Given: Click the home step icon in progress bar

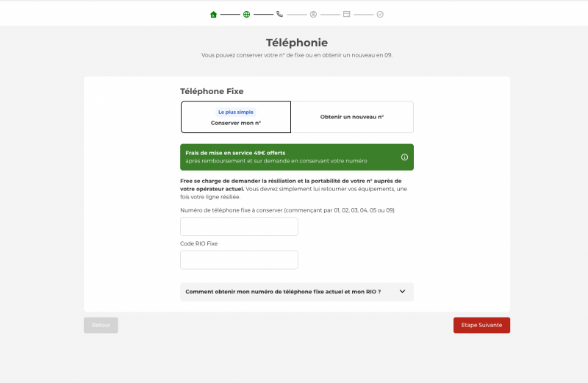Looking at the screenshot, I should 214,14.
